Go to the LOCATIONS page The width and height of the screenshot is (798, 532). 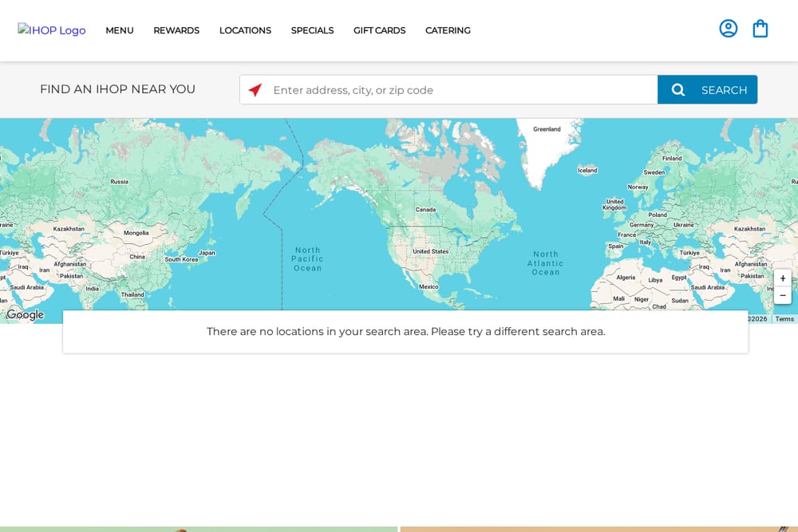point(245,30)
